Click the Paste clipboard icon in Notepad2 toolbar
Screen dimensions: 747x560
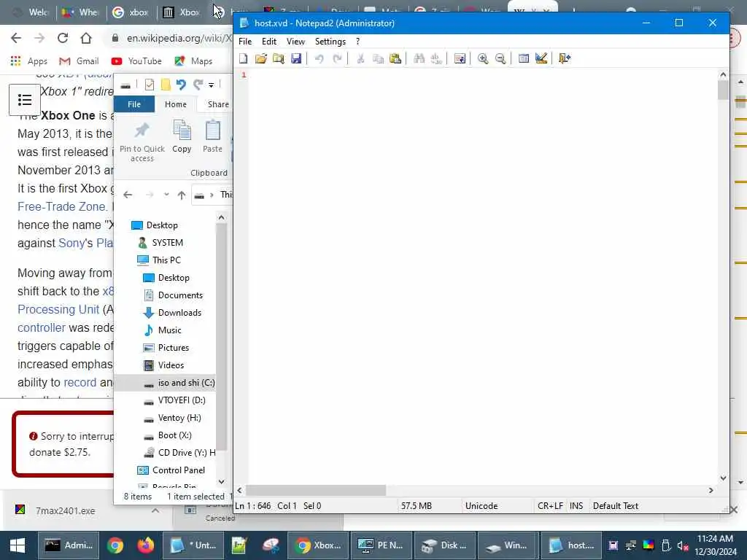(395, 58)
